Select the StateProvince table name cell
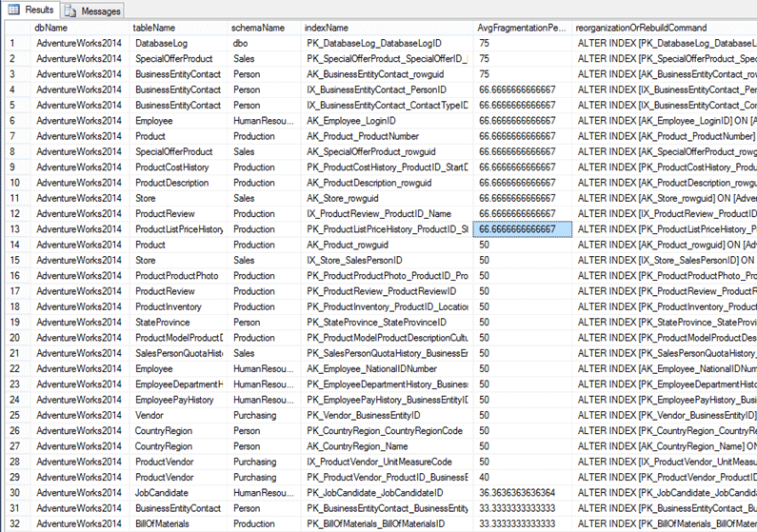Viewport: 757px width, 532px height. [x=179, y=323]
